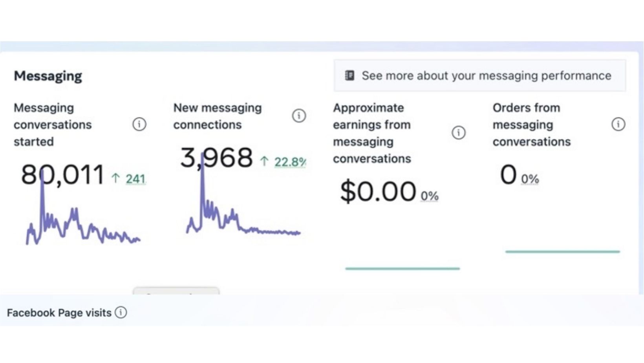Click the 22.8% increase indicator
The width and height of the screenshot is (644, 363).
coord(290,162)
